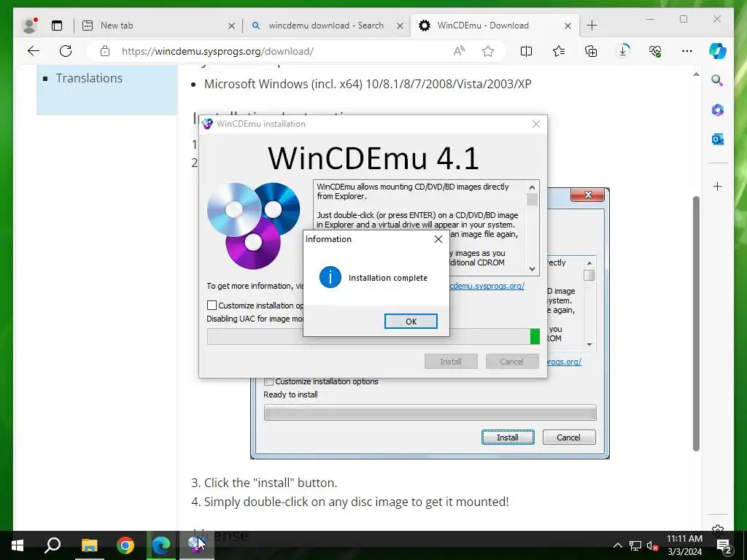This screenshot has height=560, width=747.
Task: Open the network status tray icon
Action: (635, 545)
